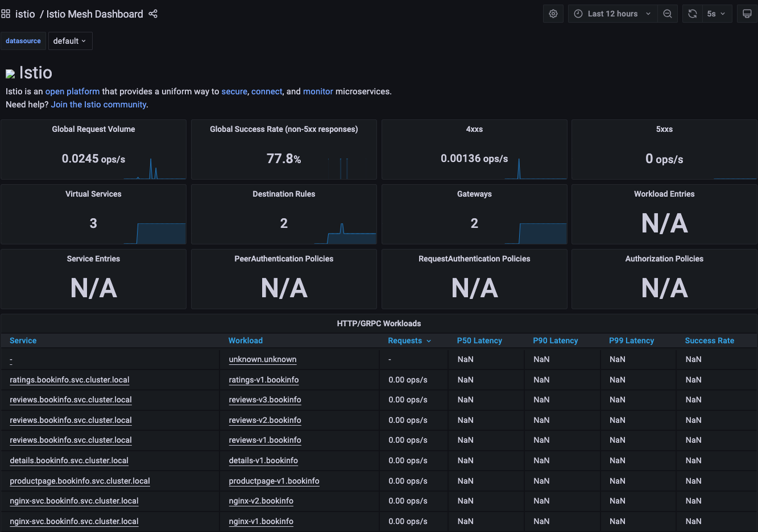
Task: Click the 77.8% success rate value
Action: point(284,159)
